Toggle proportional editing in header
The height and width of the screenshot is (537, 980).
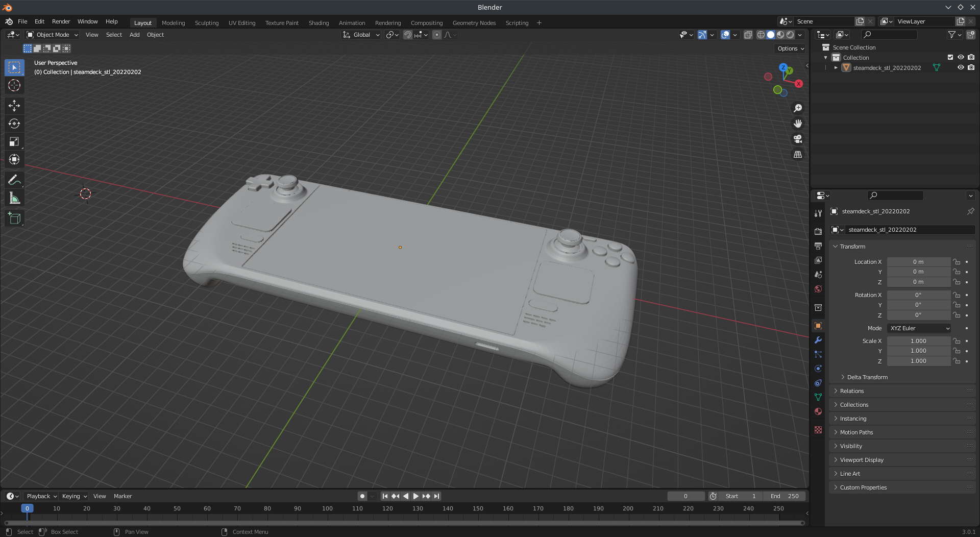click(x=437, y=35)
